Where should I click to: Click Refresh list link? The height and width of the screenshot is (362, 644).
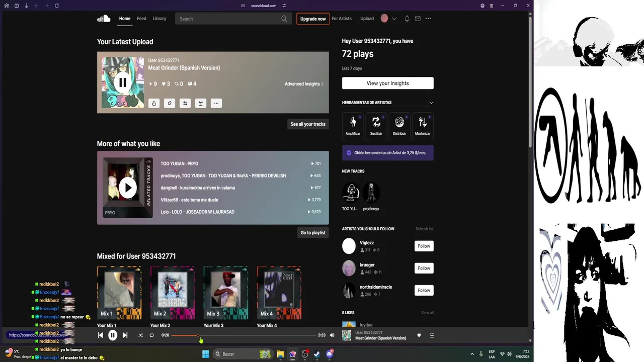point(424,229)
